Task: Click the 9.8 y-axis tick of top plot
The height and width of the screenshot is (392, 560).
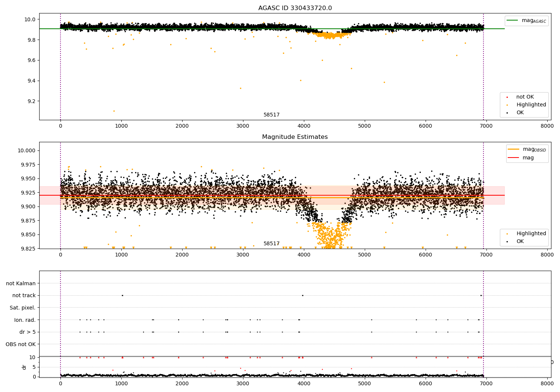Action: pos(31,40)
